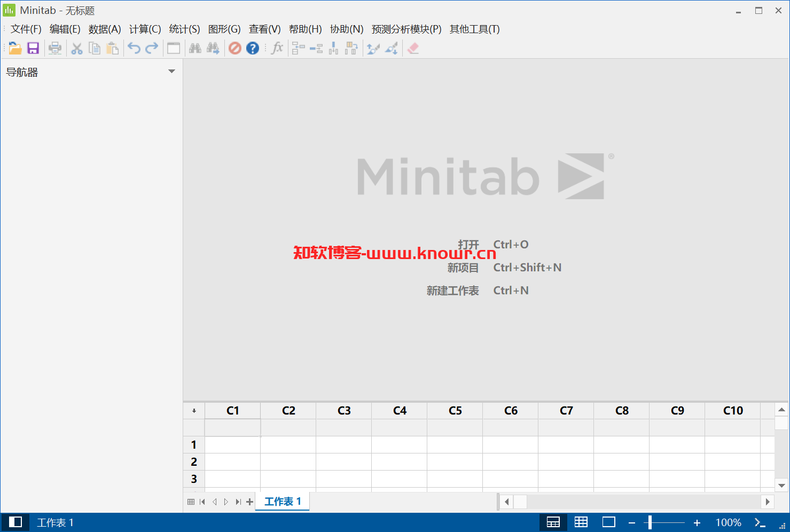
Task: Open the 图形(G) menu
Action: click(224, 29)
